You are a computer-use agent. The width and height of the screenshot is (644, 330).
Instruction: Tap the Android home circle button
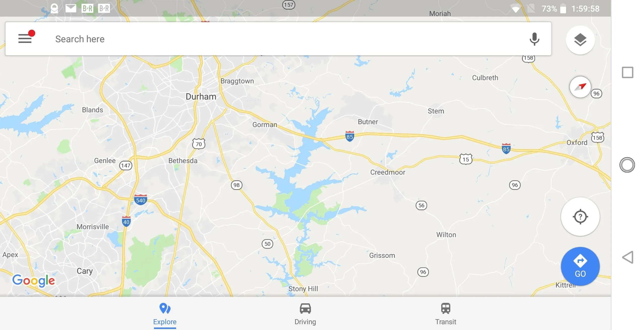pos(627,165)
